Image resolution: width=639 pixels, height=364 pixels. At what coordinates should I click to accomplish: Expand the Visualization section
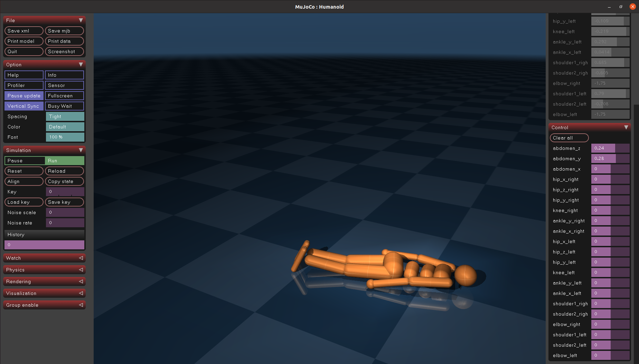pyautogui.click(x=44, y=293)
